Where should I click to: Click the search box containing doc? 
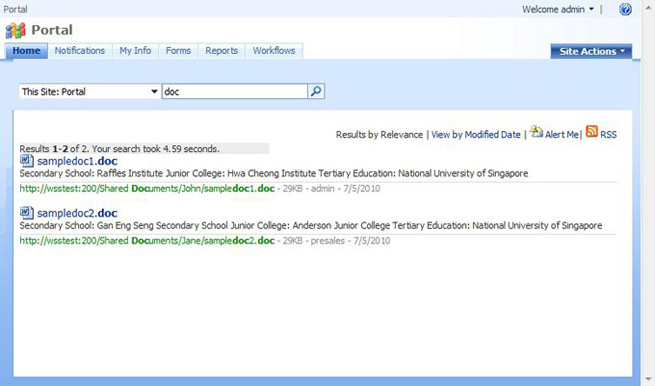[x=235, y=91]
